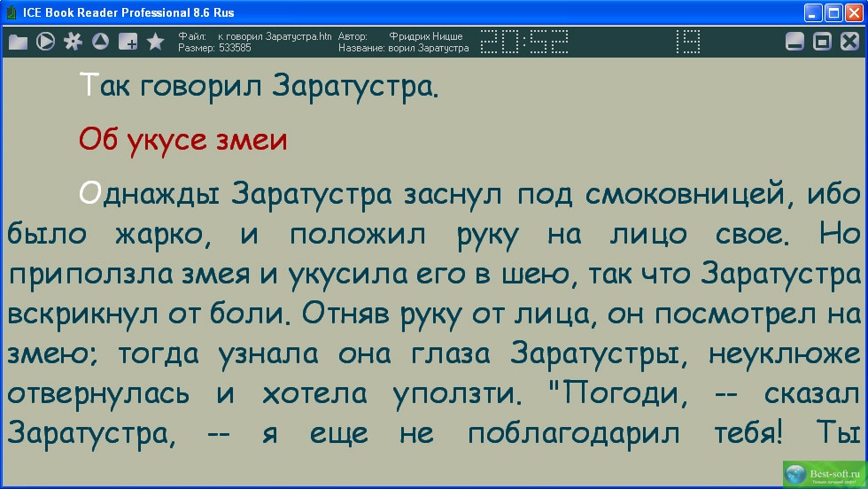This screenshot has width=868, height=489.
Task: Close the ICE Book Reader window
Action: tap(854, 12)
